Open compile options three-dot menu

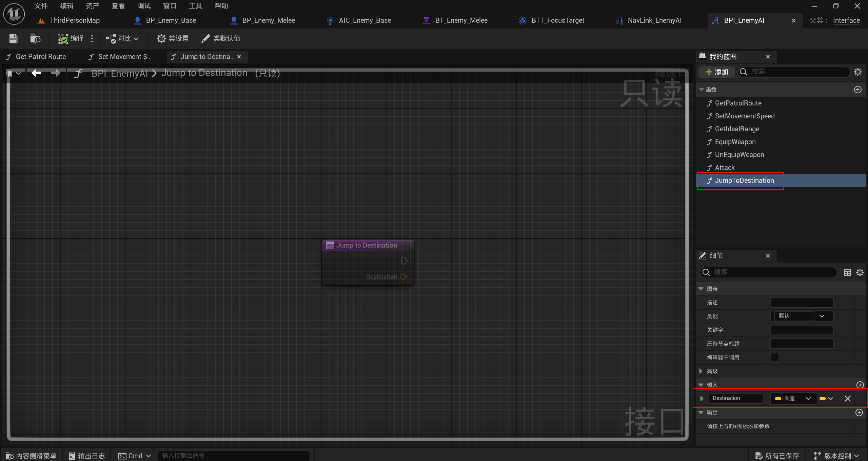coord(92,39)
